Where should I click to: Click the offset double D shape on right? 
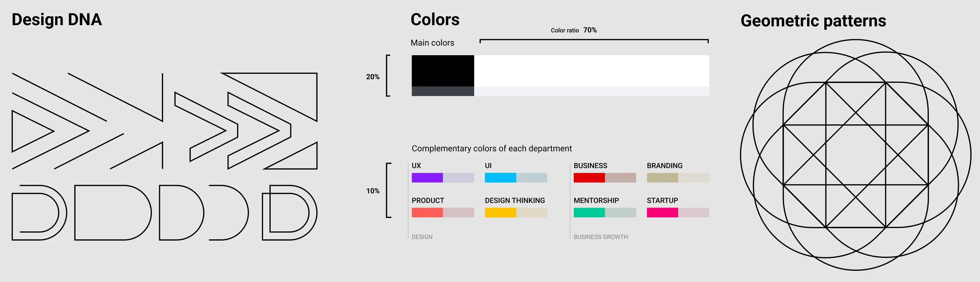point(289,213)
